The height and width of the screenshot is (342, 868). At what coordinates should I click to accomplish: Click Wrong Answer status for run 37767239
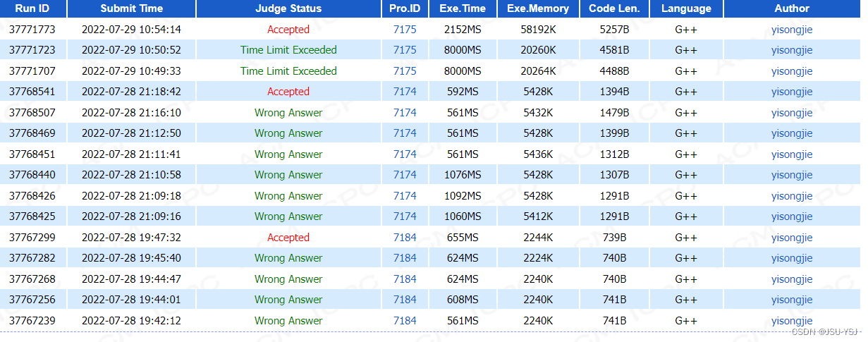[288, 321]
